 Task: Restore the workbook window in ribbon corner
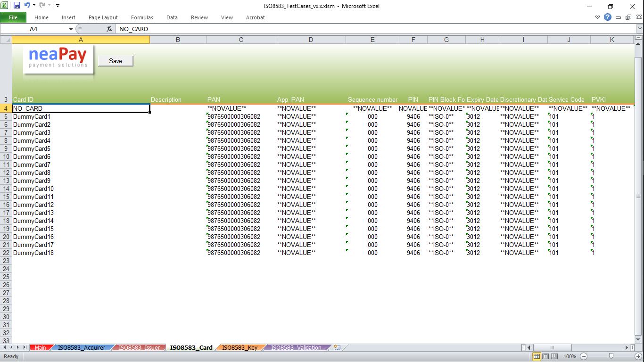point(628,17)
